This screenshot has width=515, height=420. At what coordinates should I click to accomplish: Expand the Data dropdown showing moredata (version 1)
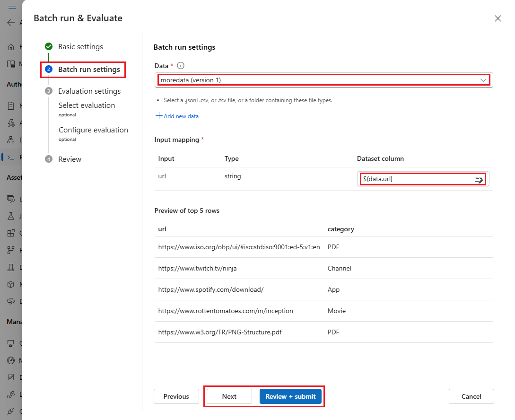pyautogui.click(x=483, y=80)
